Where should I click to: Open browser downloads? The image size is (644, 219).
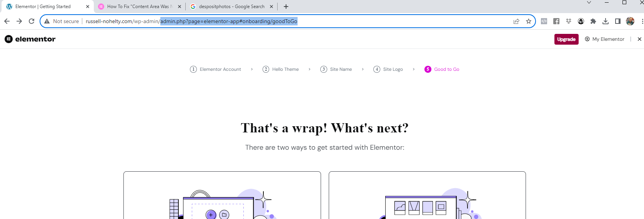[606, 21]
